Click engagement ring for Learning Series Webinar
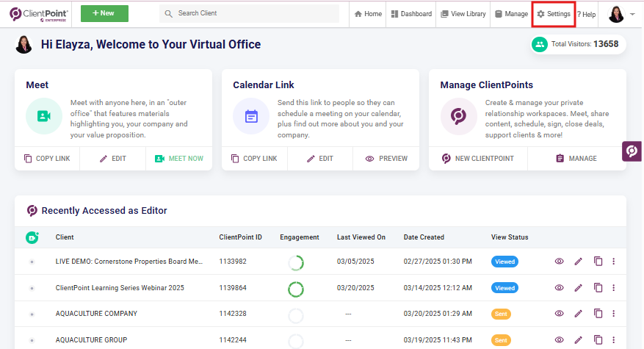The width and height of the screenshot is (644, 349). [296, 289]
